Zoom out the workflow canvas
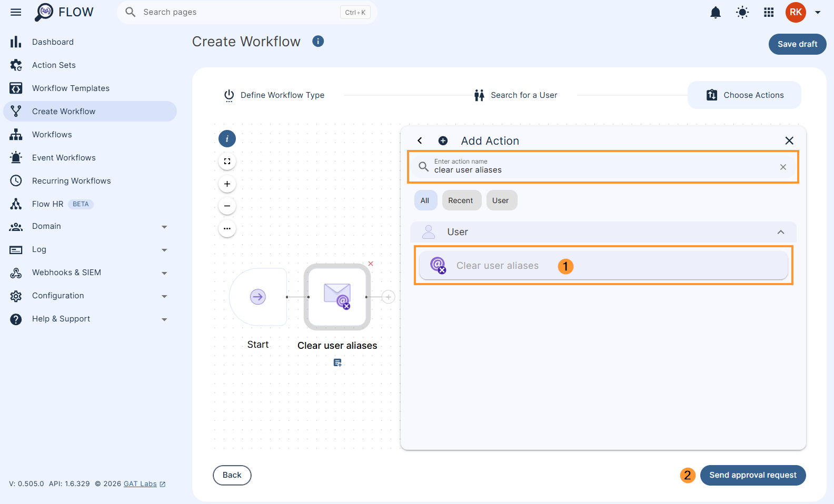This screenshot has width=834, height=504. [227, 206]
